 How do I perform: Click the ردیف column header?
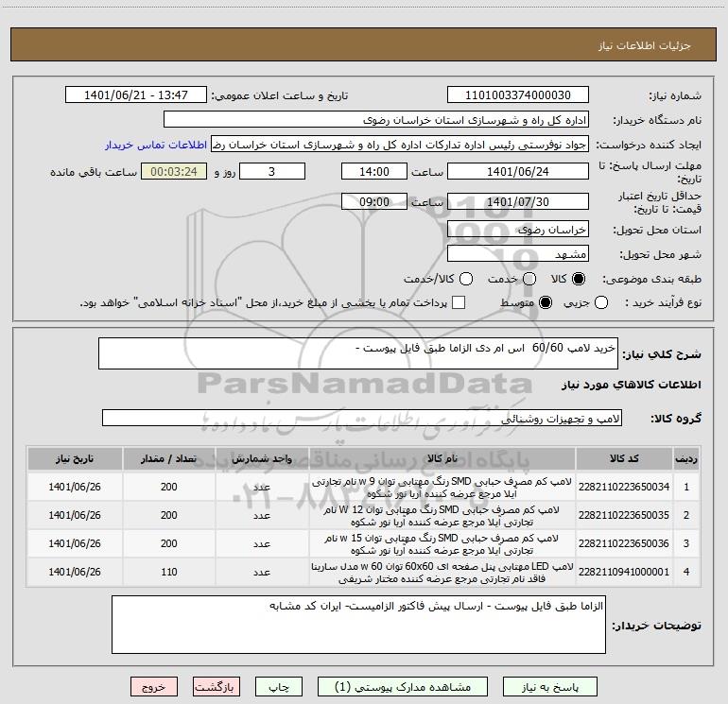[686, 458]
